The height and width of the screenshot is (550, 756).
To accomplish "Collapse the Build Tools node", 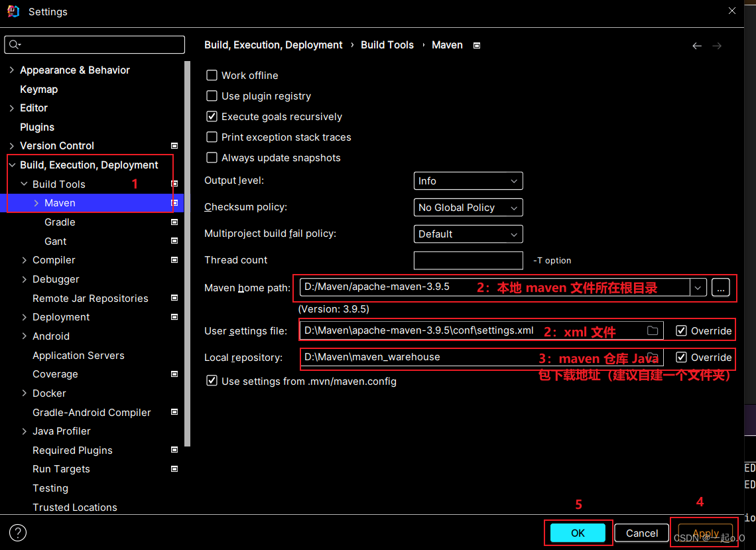I will click(24, 184).
